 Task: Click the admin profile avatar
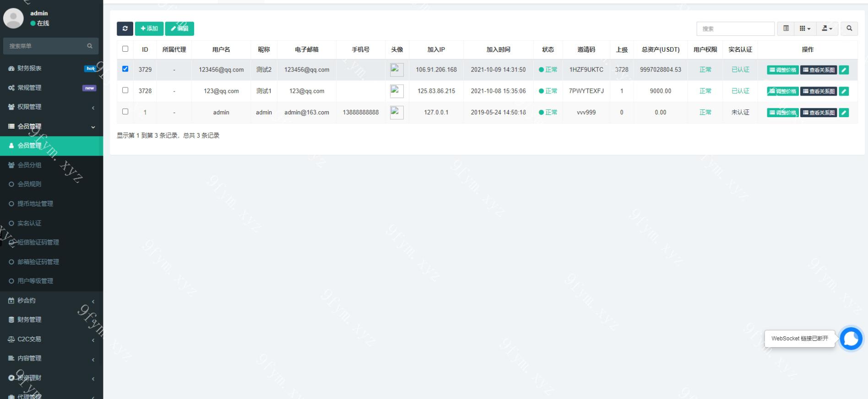tap(13, 18)
